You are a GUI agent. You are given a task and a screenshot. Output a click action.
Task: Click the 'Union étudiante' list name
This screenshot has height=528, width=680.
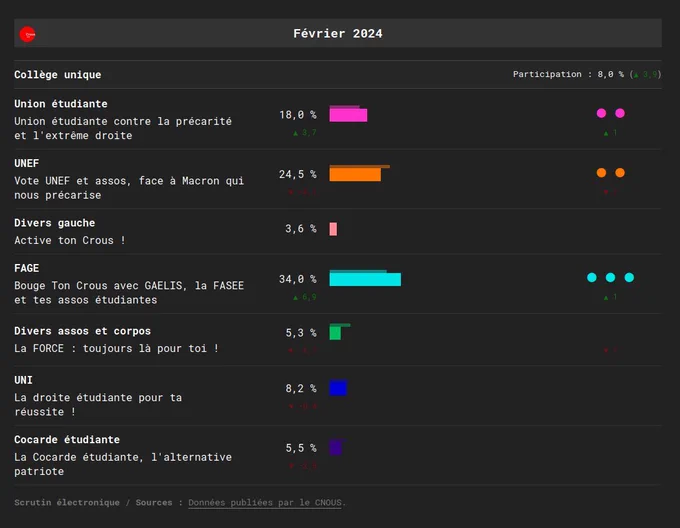[x=61, y=104]
